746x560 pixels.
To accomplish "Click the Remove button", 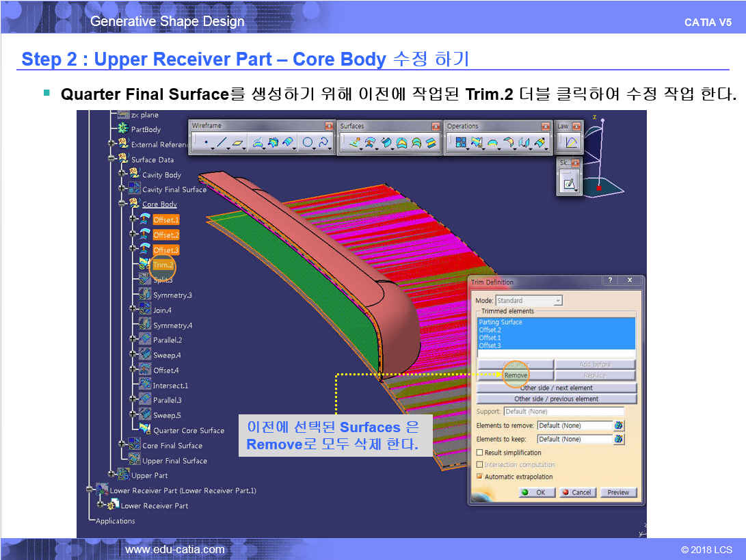I will pos(516,375).
